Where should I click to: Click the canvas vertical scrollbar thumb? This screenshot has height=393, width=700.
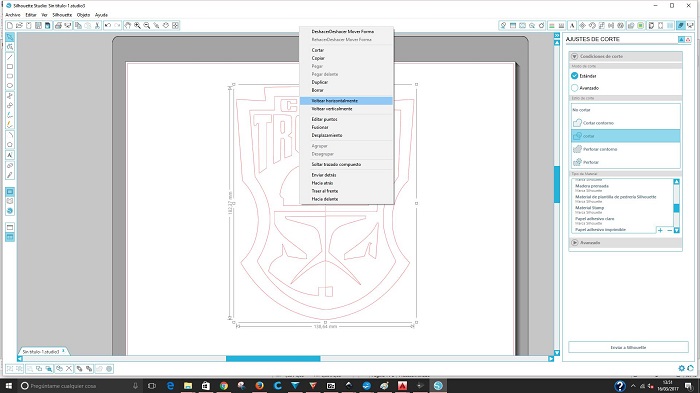point(557,184)
